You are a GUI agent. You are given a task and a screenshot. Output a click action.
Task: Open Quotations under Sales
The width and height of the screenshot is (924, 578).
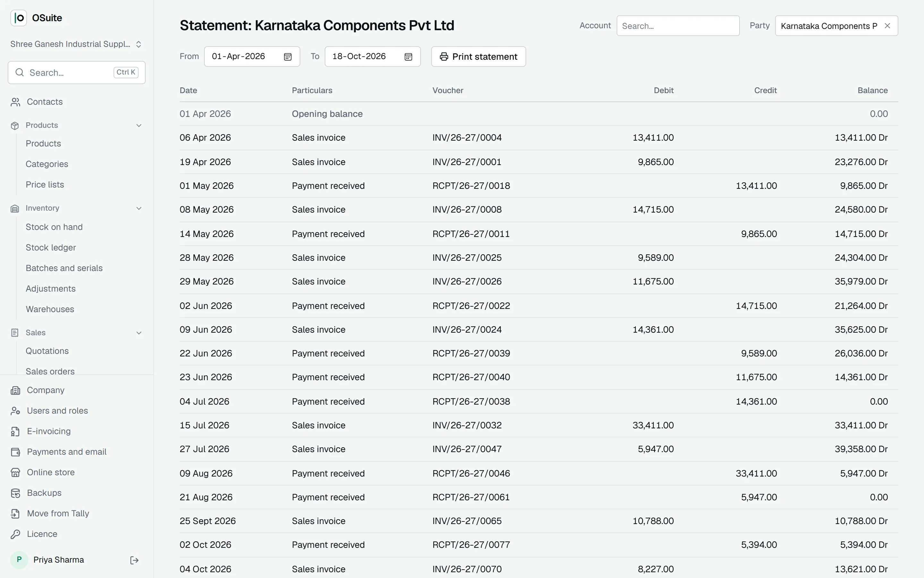point(47,351)
